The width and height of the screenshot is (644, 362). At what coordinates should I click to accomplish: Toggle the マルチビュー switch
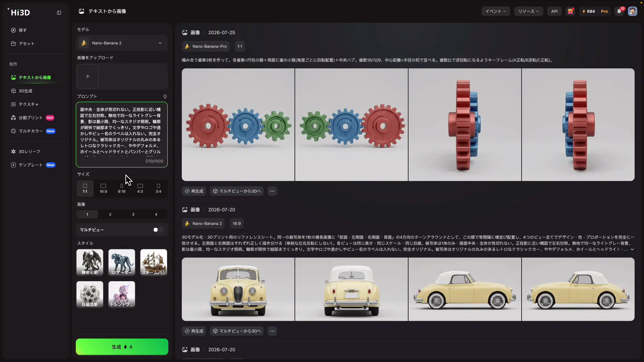[158, 230]
